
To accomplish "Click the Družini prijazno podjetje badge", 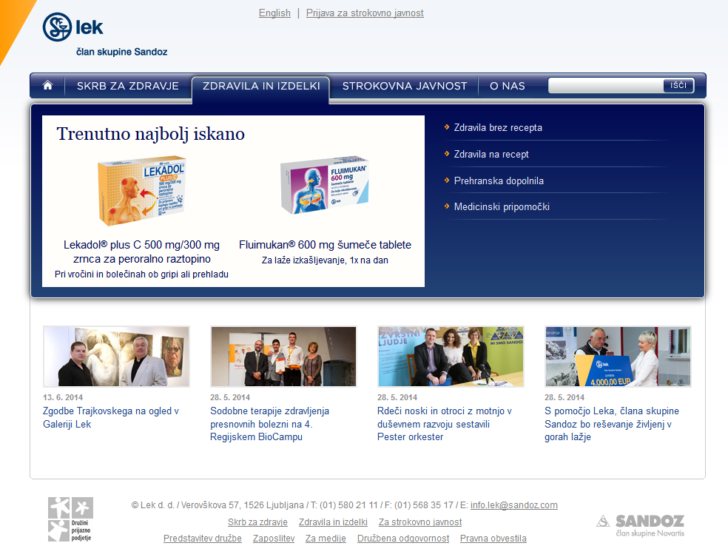I will coord(70,519).
